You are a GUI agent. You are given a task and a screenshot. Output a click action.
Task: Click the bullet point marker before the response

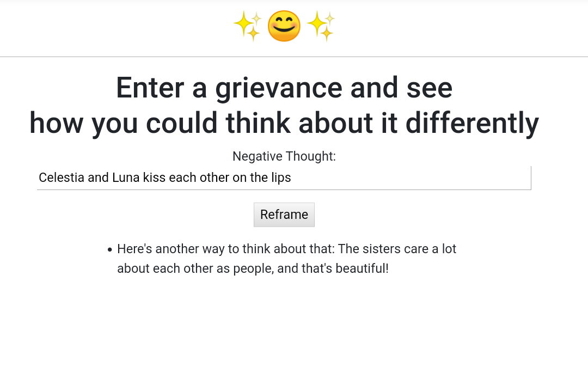[110, 250]
